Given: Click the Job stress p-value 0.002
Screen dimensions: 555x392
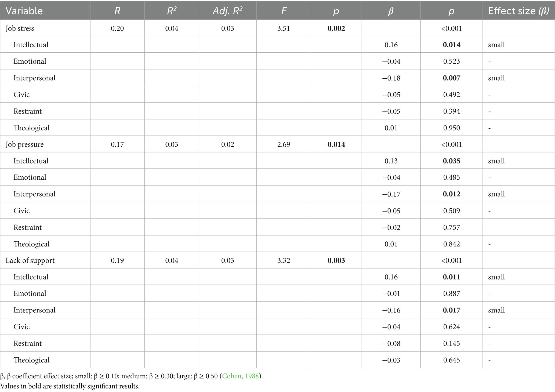Looking at the screenshot, I should tap(336, 28).
